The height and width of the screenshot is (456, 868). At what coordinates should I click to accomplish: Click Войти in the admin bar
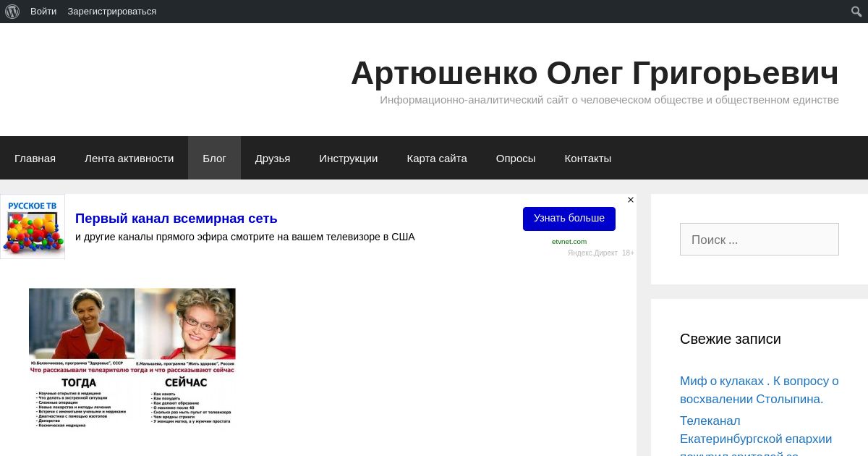tap(43, 12)
